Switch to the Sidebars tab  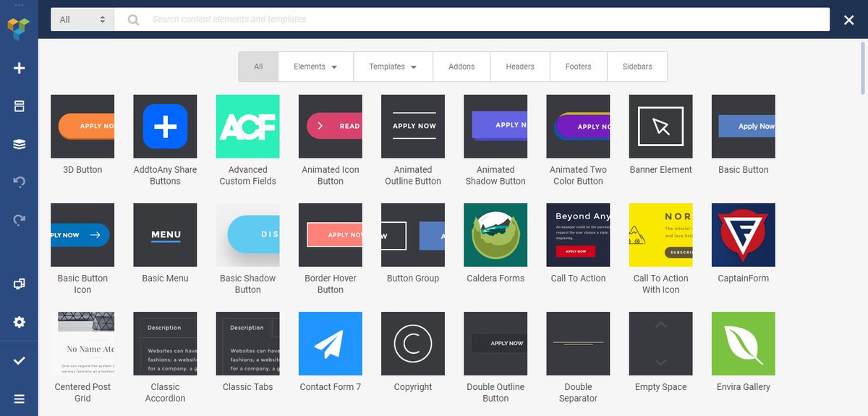637,67
